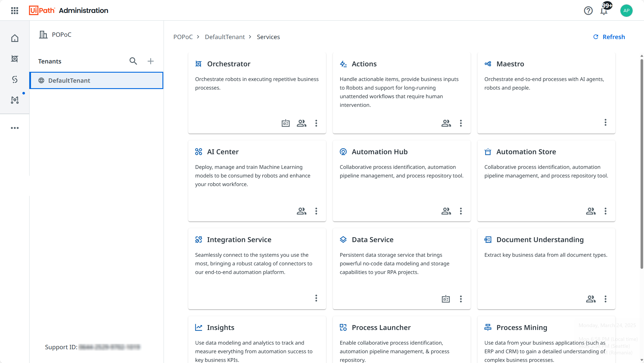Open manage users icon on Document Understanding card
The width and height of the screenshot is (644, 363).
click(x=591, y=299)
